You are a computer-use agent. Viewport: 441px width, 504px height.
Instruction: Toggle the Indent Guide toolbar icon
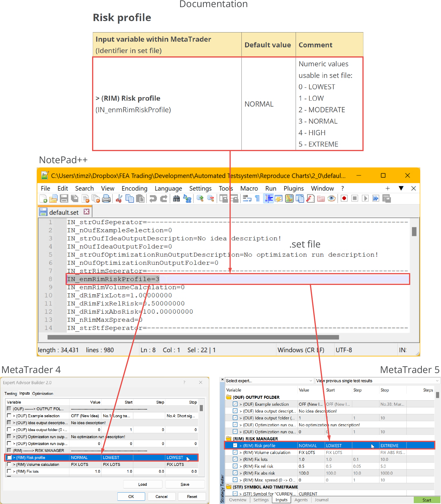point(268,198)
